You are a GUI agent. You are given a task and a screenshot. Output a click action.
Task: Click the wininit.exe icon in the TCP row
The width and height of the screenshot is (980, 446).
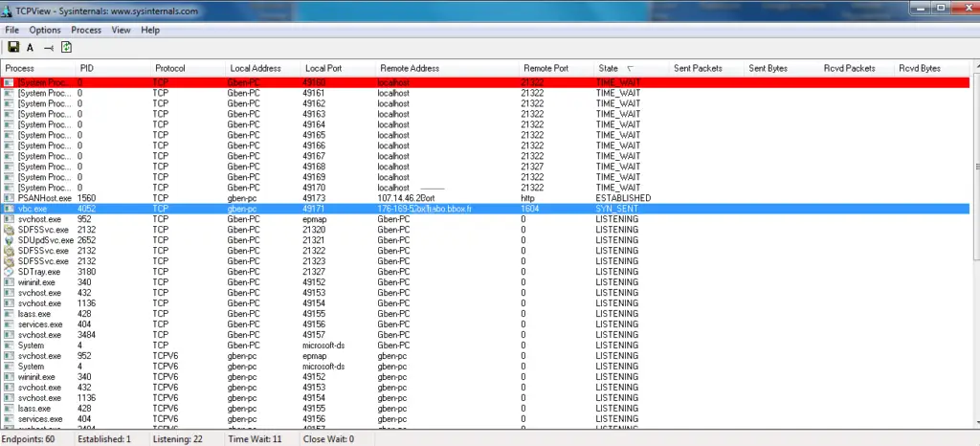point(9,282)
